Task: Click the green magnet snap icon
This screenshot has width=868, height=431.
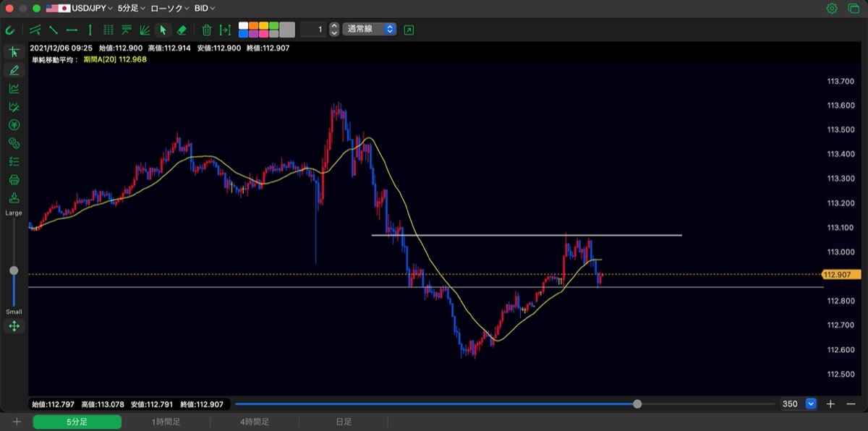Action: (10, 30)
